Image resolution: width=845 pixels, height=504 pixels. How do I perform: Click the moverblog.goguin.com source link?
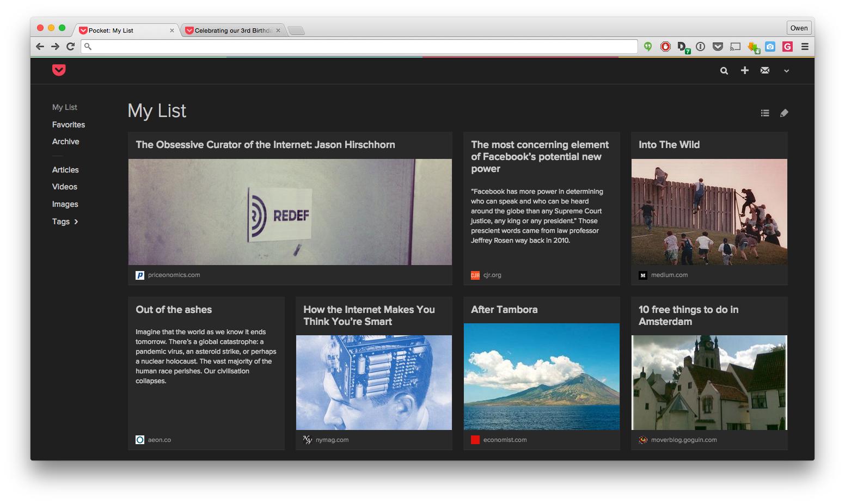[684, 440]
